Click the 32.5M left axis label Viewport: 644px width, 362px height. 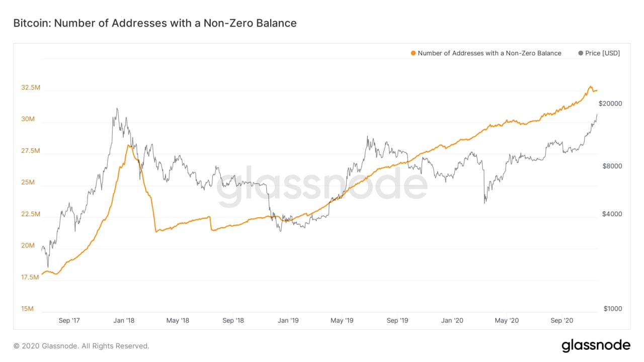click(x=31, y=87)
